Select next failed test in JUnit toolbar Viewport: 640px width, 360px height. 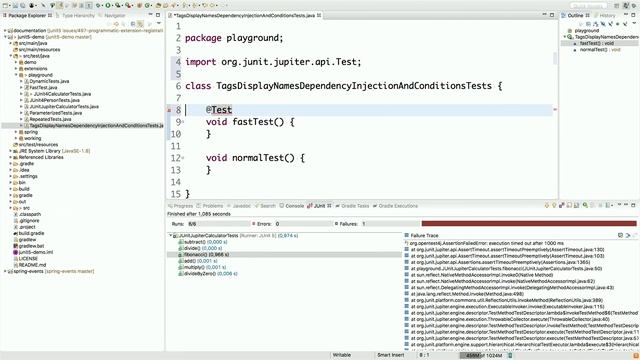click(x=547, y=205)
